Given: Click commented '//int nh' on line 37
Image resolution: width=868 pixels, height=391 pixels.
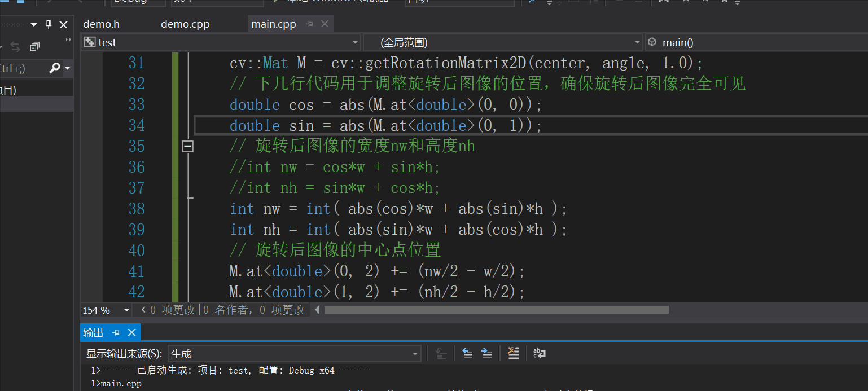Looking at the screenshot, I should pyautogui.click(x=263, y=188).
